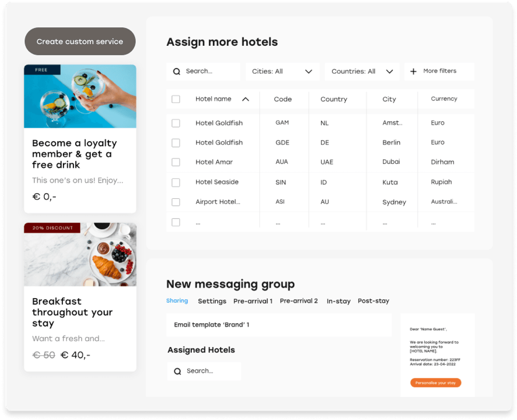This screenshot has height=420, width=517.
Task: Click the GAM code cell
Action: click(282, 123)
